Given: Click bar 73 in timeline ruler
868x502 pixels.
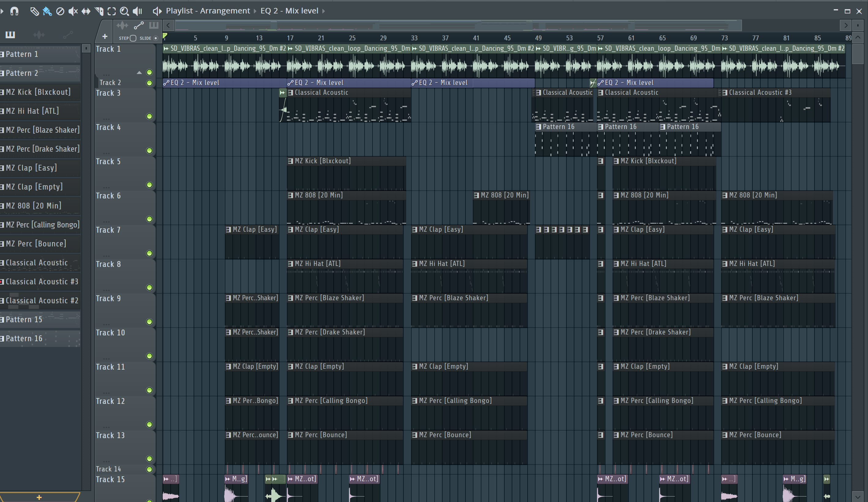Looking at the screenshot, I should (724, 38).
